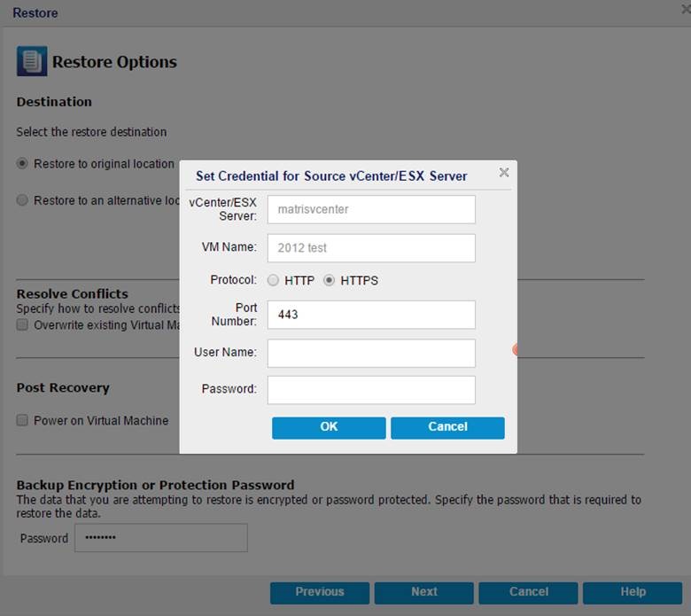The width and height of the screenshot is (691, 616).
Task: Close the Set Credential dialog with X
Action: [504, 173]
